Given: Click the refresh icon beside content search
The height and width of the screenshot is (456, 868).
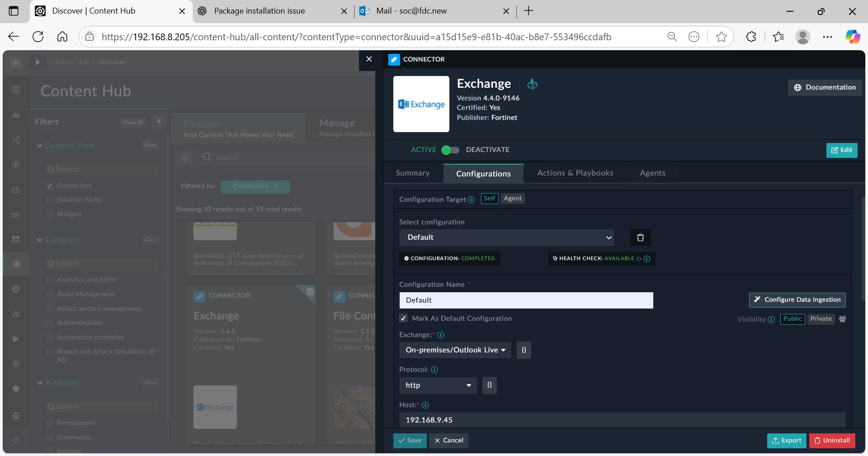Looking at the screenshot, I should point(184,158).
